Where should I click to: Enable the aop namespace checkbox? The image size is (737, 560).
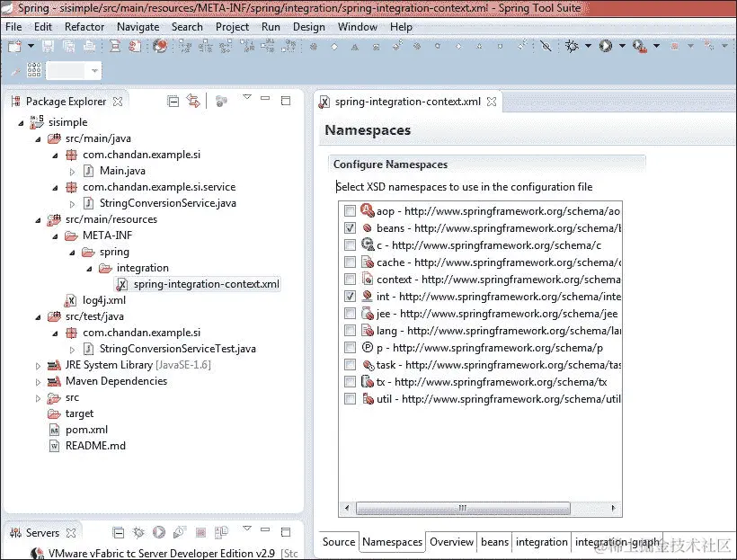(x=350, y=210)
